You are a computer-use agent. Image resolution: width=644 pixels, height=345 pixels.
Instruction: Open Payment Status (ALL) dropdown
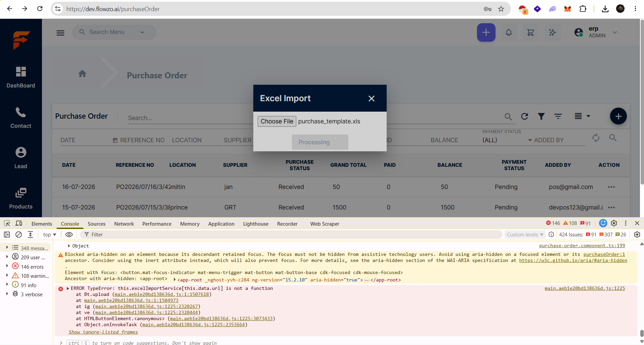(x=507, y=140)
